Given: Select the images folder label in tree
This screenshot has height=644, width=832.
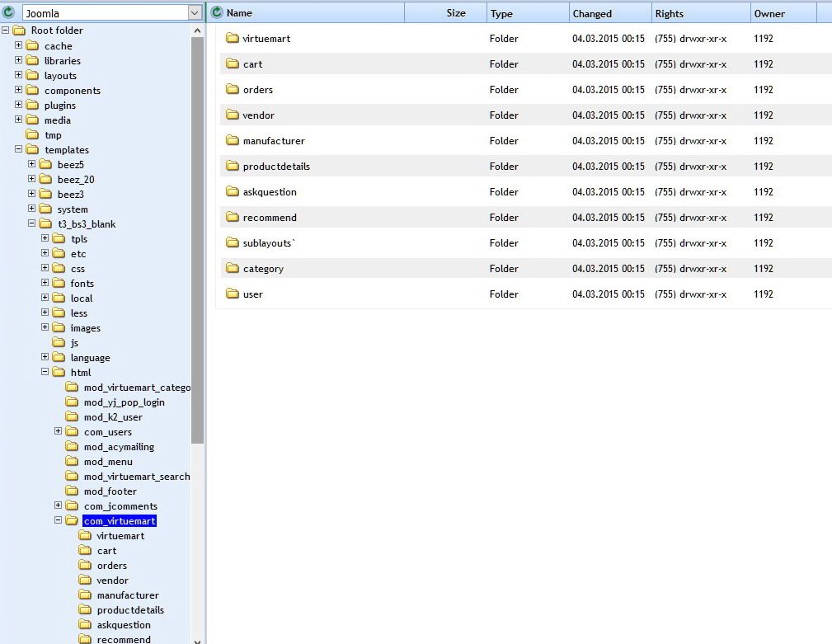Looking at the screenshot, I should (86, 328).
